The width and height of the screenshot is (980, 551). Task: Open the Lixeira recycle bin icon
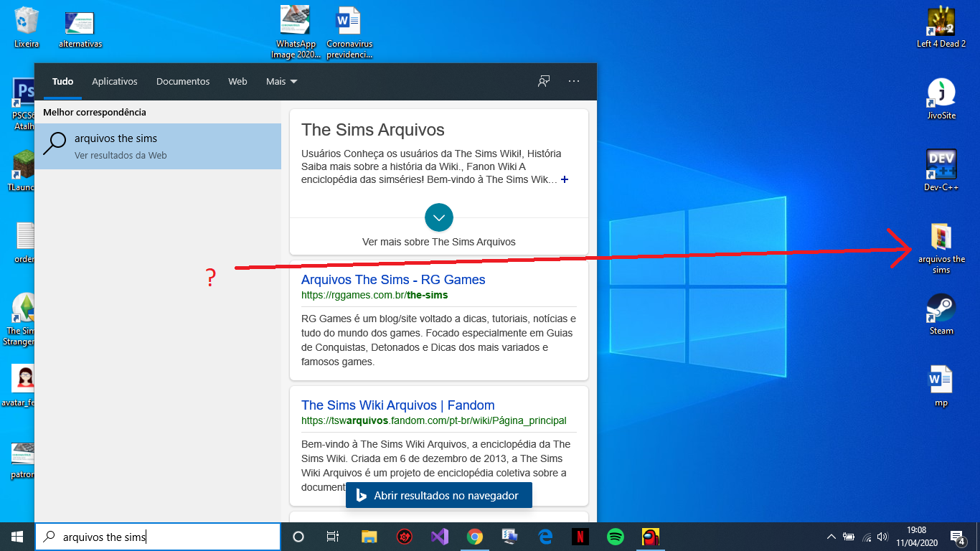[27, 27]
